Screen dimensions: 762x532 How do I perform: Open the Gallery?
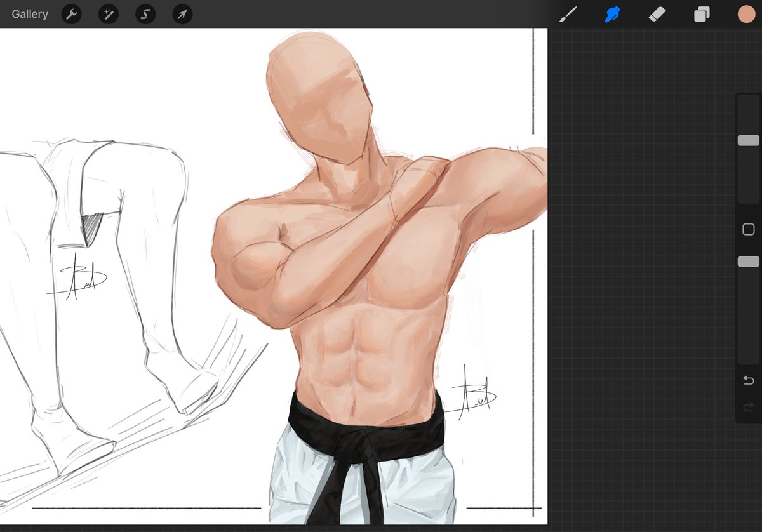click(30, 14)
